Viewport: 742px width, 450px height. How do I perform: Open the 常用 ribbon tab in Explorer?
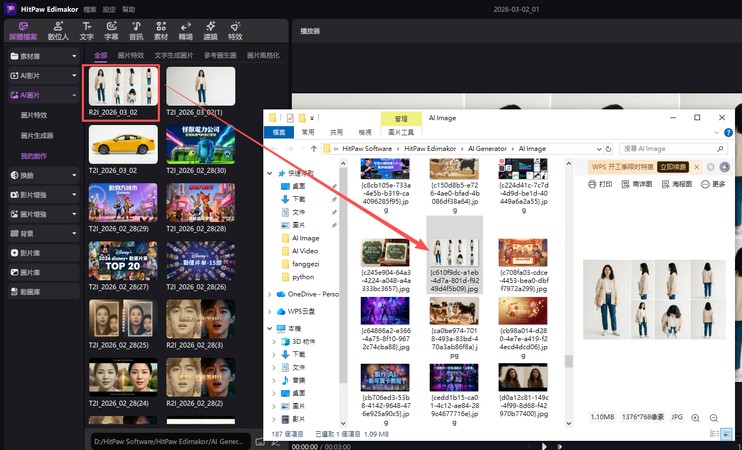(308, 132)
